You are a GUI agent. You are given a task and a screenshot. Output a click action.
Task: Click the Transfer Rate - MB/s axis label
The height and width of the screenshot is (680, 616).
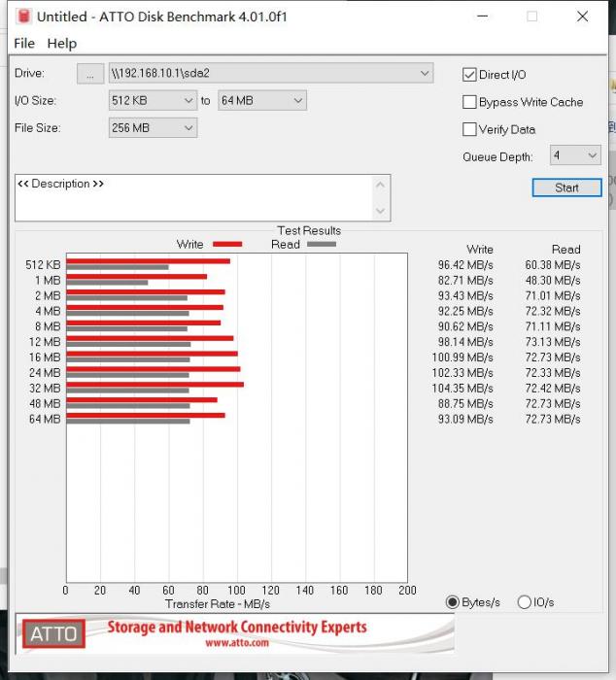[x=218, y=604]
